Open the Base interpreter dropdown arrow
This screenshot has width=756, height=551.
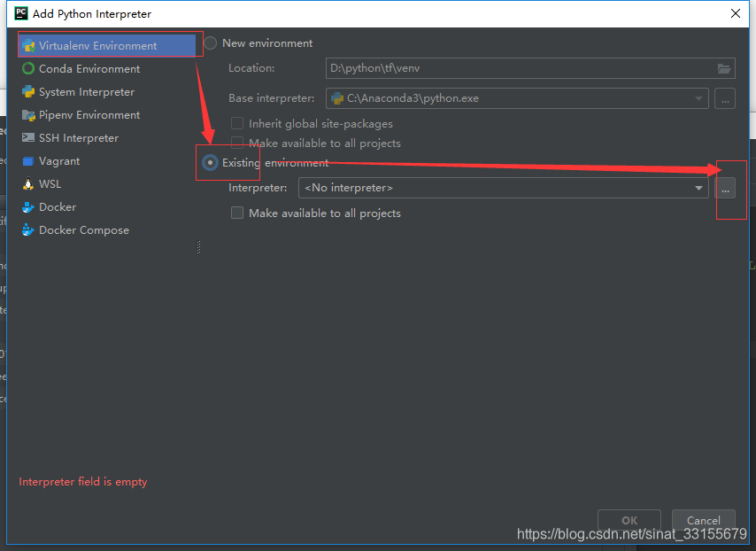tap(698, 98)
